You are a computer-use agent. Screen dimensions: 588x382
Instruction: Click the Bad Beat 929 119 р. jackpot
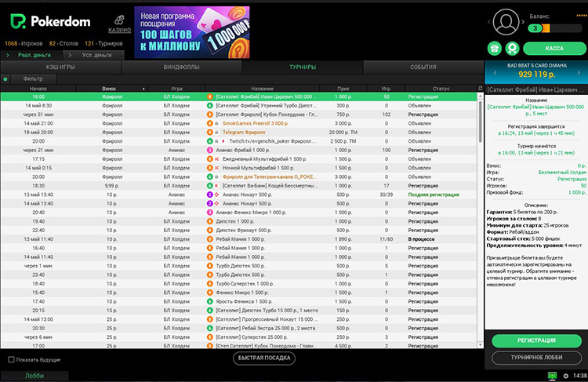[536, 75]
